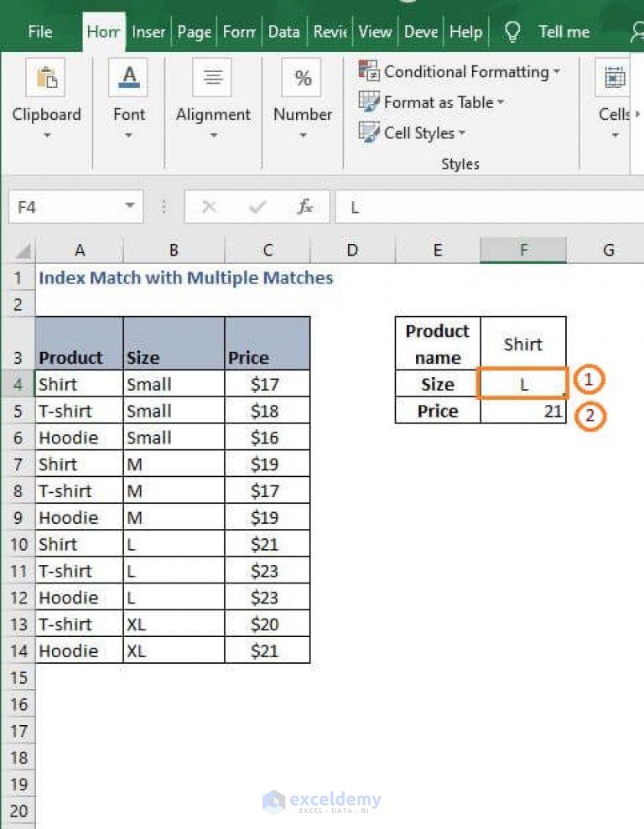Switch to the Insert tab
644x829 pixels.
click(148, 32)
